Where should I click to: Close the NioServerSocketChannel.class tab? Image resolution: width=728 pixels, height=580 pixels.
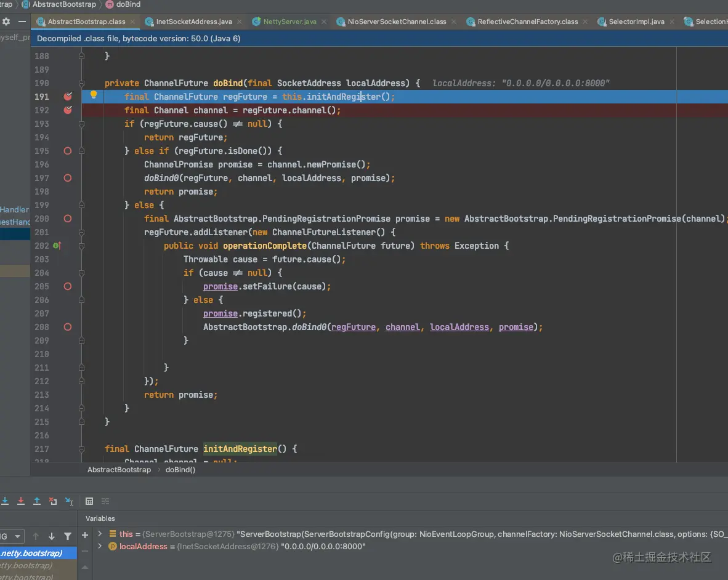click(453, 22)
